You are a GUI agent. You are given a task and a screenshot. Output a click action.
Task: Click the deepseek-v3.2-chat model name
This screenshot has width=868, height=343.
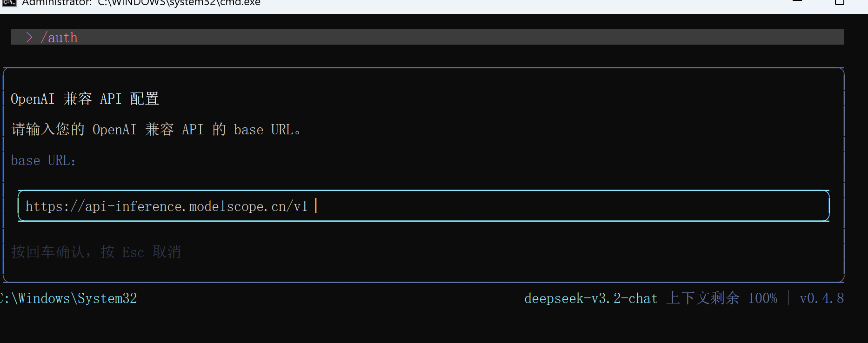point(591,298)
